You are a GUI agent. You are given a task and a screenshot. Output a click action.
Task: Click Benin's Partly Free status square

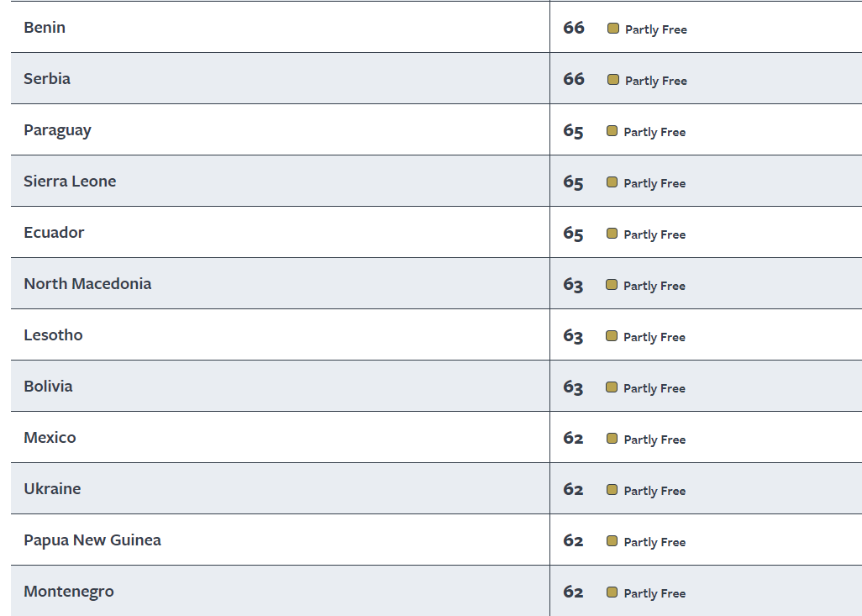coord(613,29)
